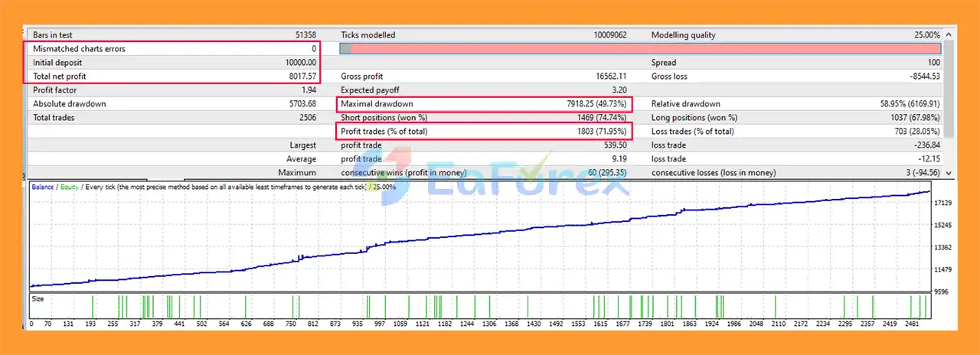Click the Maximal drawdown row label
The width and height of the screenshot is (980, 355).
click(x=378, y=104)
